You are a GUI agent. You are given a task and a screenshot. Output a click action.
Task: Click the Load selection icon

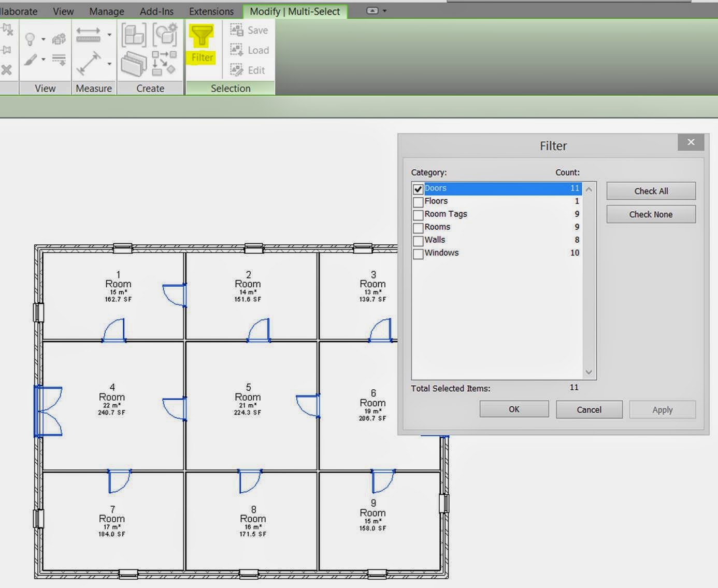pyautogui.click(x=236, y=50)
